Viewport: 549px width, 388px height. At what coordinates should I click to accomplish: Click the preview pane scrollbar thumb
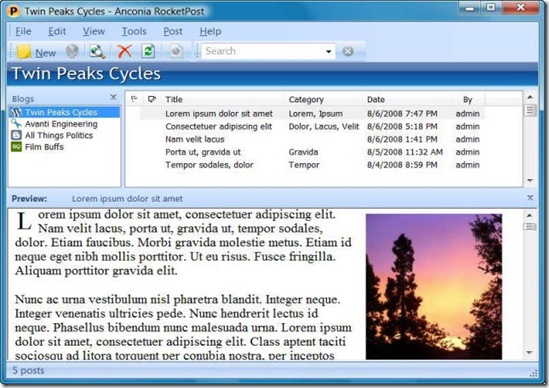coord(530,227)
